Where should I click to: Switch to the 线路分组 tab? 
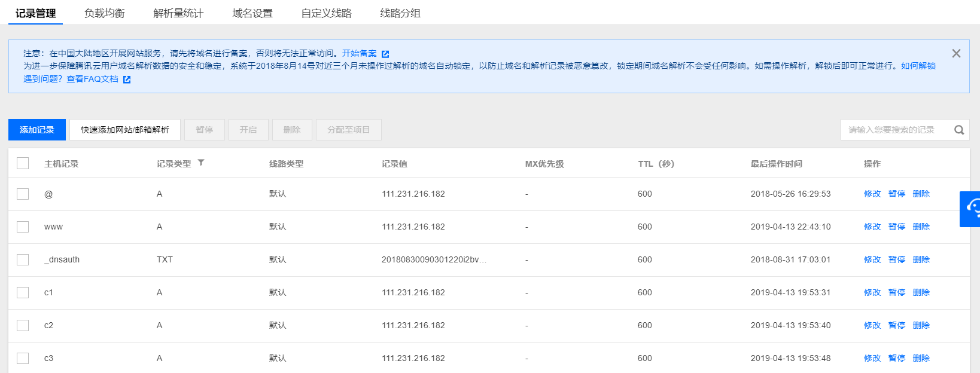(400, 13)
